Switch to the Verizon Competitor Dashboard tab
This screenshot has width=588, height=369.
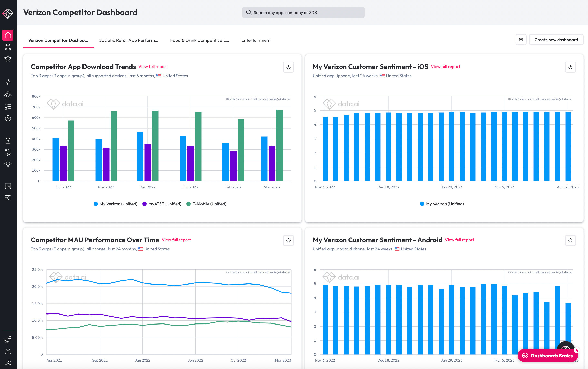coord(58,40)
